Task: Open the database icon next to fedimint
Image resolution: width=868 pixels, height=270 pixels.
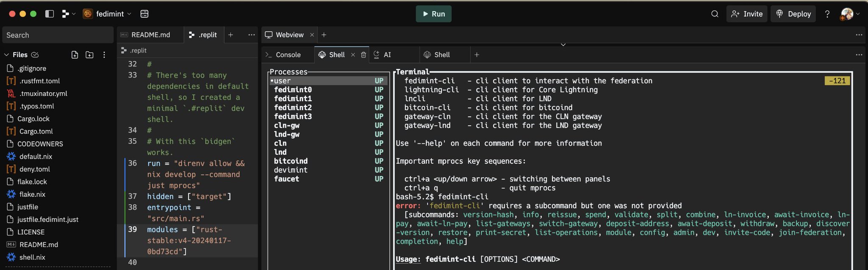Action: coord(144,14)
